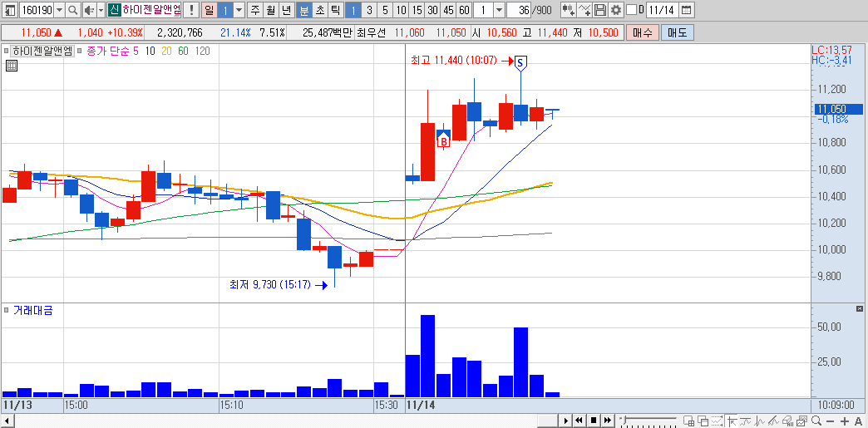Click the 매수 buy button
Image resolution: width=868 pixels, height=428 pixels.
click(642, 32)
